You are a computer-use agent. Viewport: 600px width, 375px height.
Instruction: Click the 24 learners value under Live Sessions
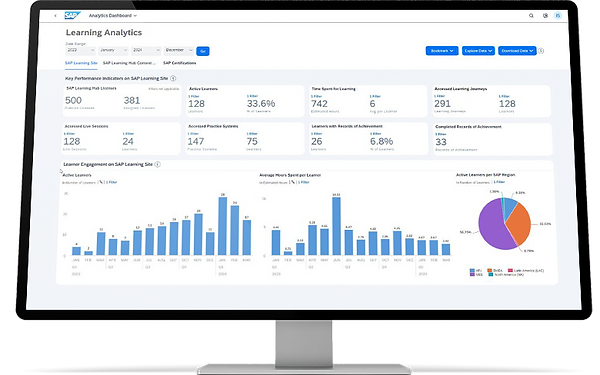point(128,142)
